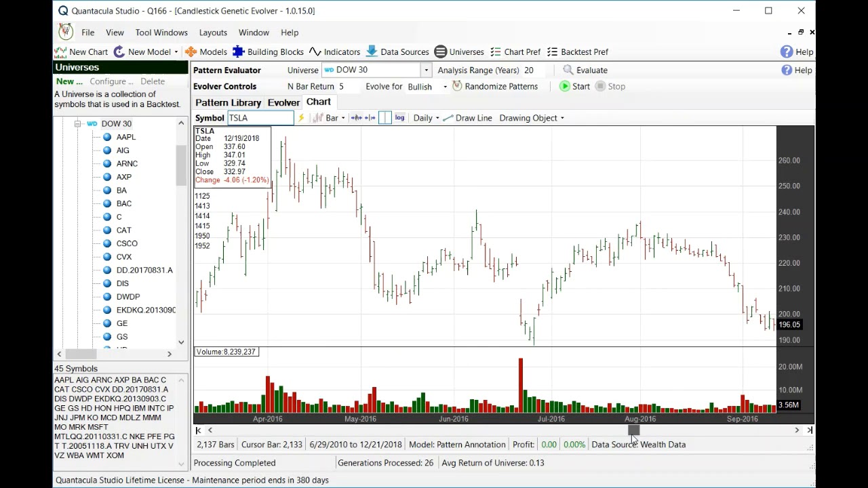This screenshot has width=868, height=488.
Task: Open the Universes toolbar item
Action: pos(459,52)
